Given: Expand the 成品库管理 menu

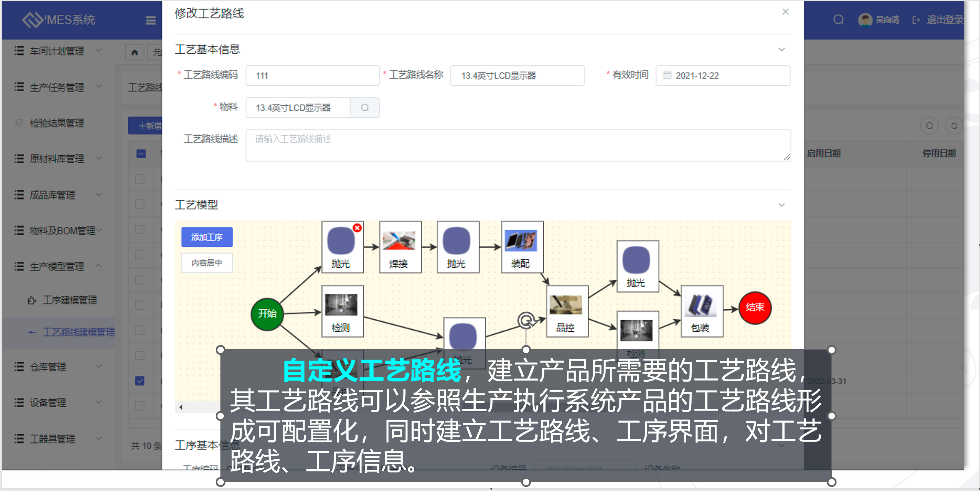Looking at the screenshot, I should 58,195.
